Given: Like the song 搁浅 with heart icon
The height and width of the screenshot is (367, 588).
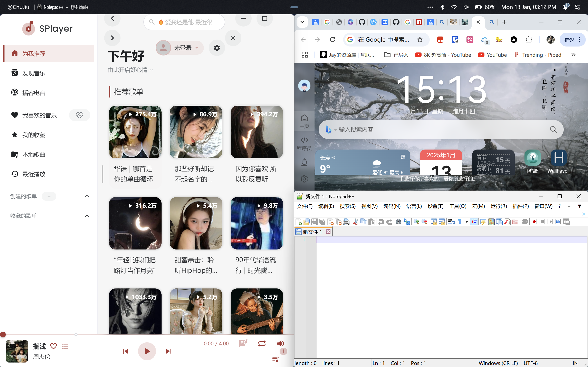Looking at the screenshot, I should click(x=54, y=346).
